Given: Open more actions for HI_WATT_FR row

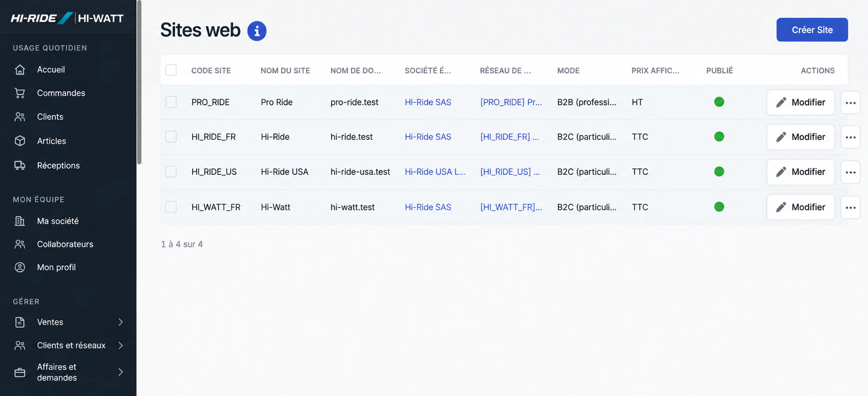Looking at the screenshot, I should 851,207.
